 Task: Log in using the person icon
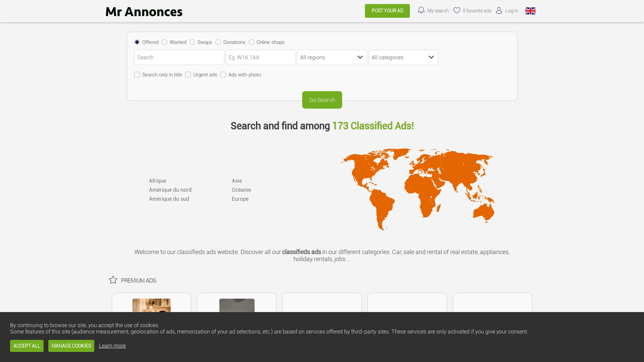[499, 10]
